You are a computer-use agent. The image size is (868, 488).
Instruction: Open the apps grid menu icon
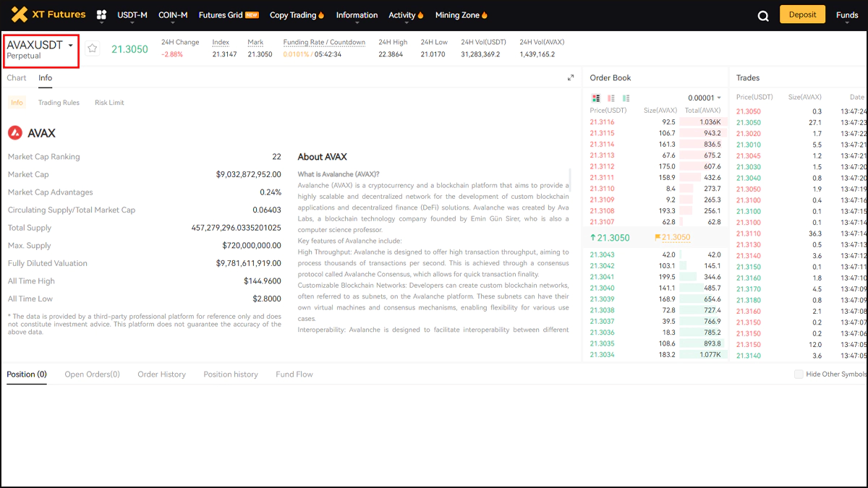point(101,15)
